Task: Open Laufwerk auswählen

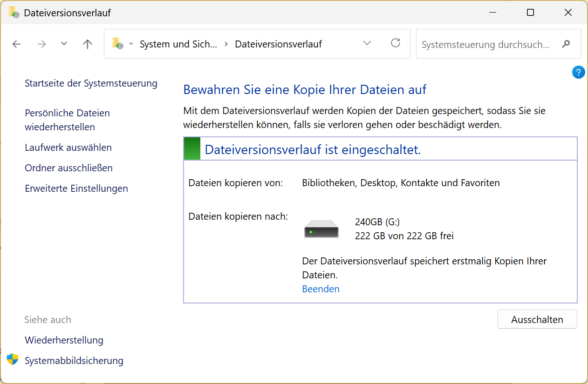Action: (68, 148)
